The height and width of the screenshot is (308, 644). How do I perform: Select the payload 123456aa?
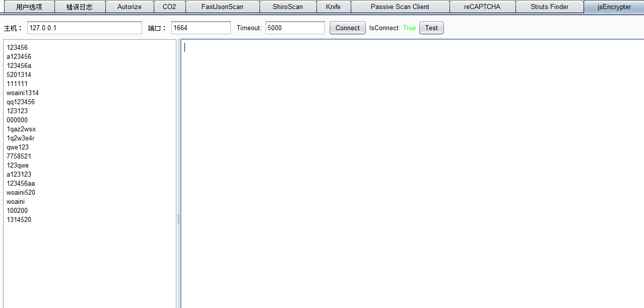21,184
